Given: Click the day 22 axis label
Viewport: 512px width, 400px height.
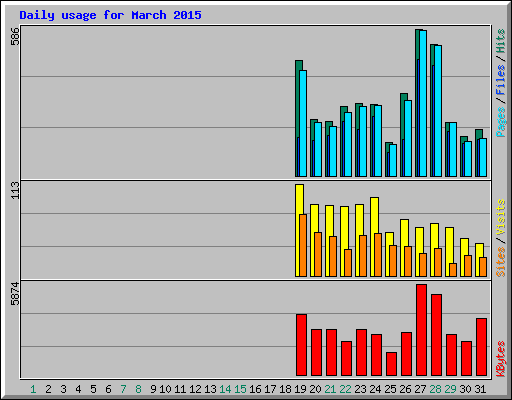Looking at the screenshot, I should 345,389.
